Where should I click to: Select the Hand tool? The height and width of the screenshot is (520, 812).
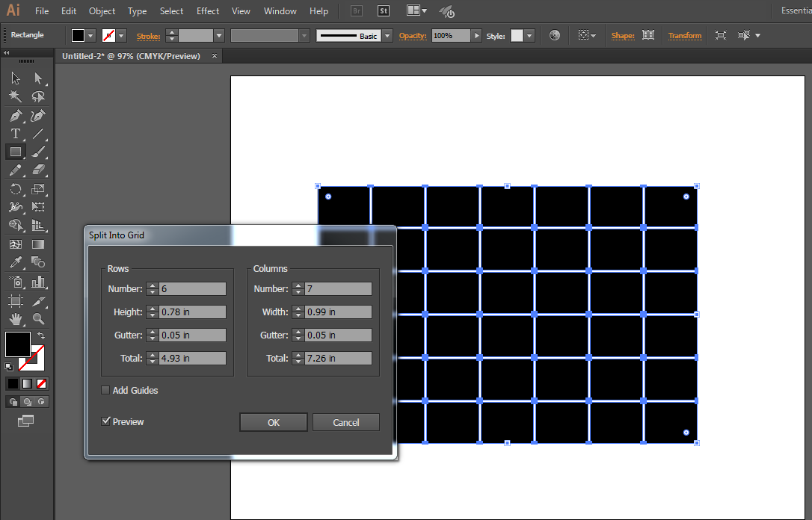15,319
